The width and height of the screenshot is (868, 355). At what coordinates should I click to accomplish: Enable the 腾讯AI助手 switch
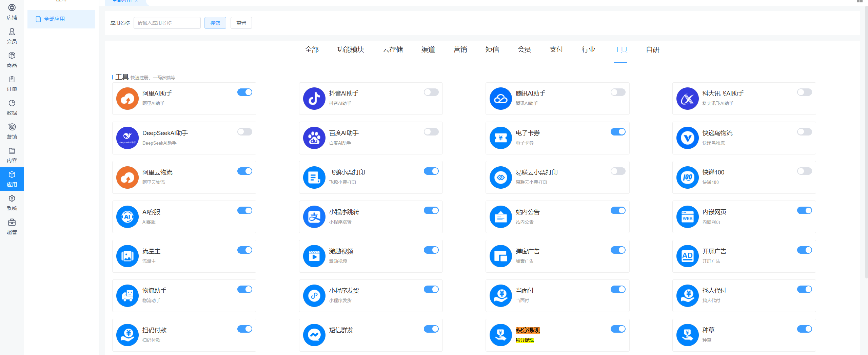click(618, 92)
